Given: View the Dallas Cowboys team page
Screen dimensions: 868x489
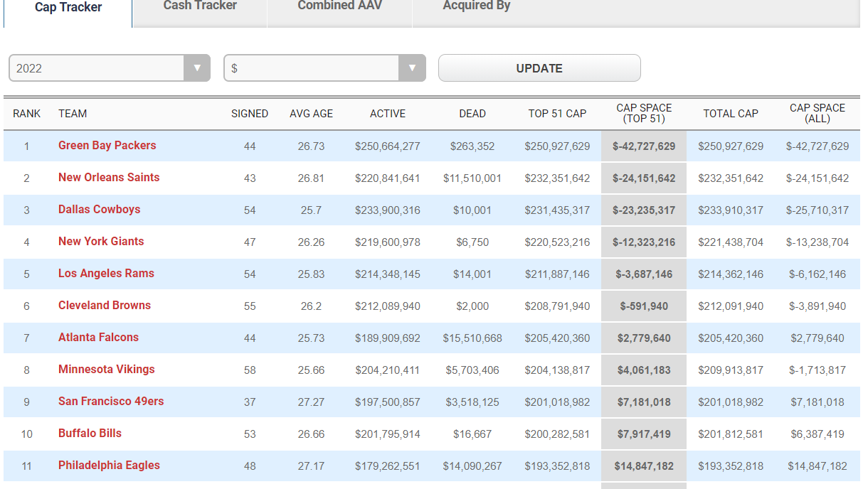Looking at the screenshot, I should [100, 210].
